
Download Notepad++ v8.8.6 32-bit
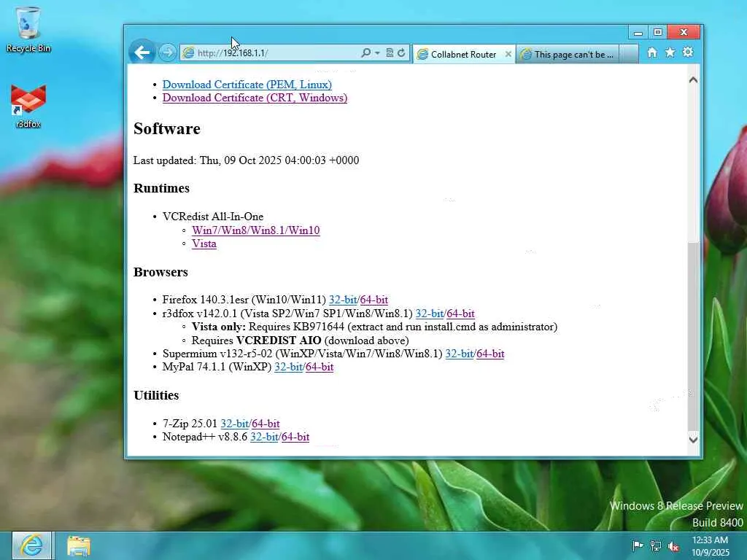click(264, 437)
